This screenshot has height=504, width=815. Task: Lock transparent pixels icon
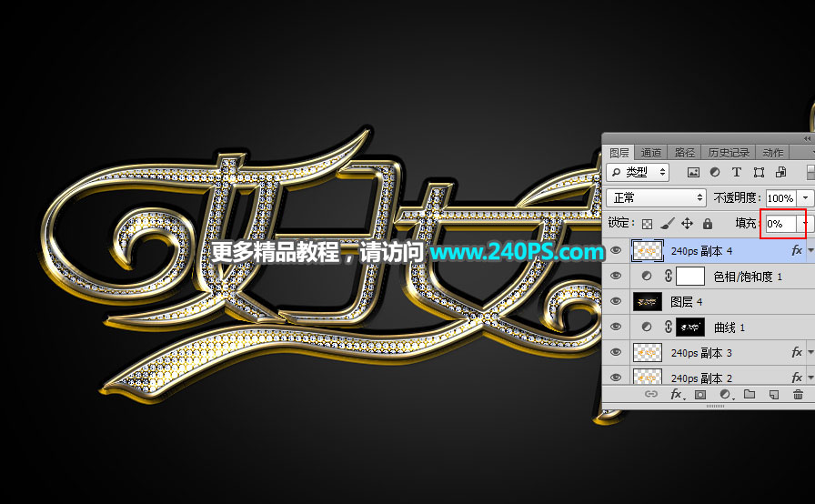[x=647, y=224]
